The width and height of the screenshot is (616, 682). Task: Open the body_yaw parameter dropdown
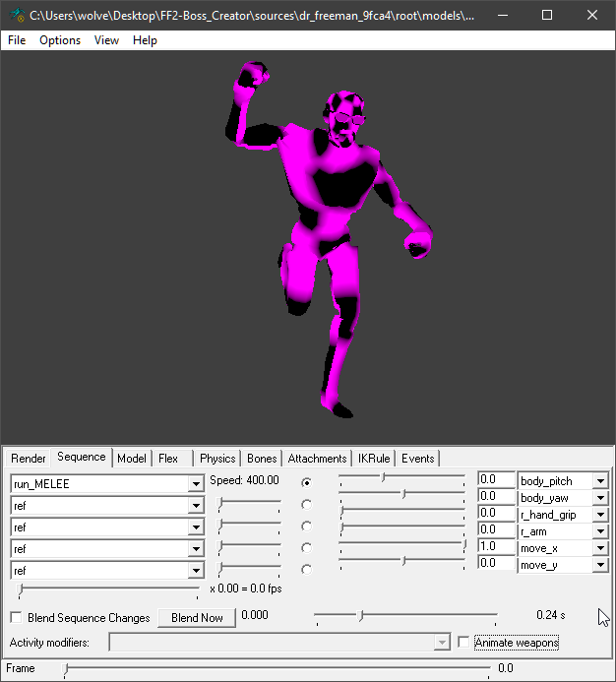[600, 498]
